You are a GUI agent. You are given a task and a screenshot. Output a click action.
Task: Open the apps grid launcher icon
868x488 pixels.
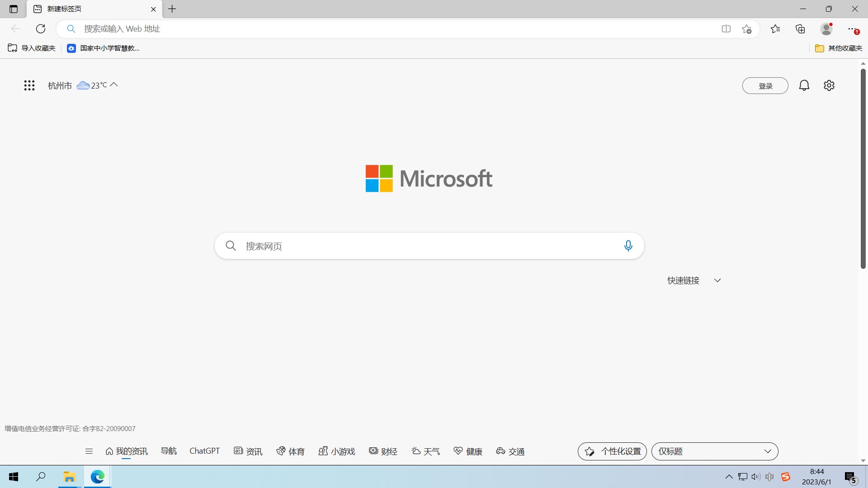(x=29, y=85)
